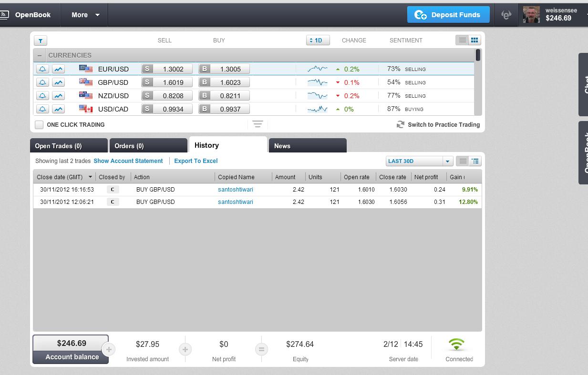Click the filter funnel icon above currencies

click(41, 41)
